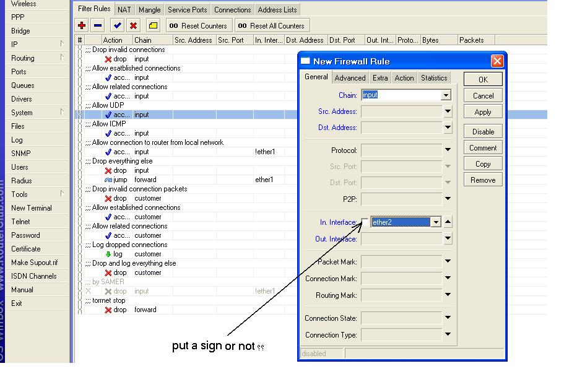Click the drop icon under Drop everything else
The width and height of the screenshot is (577, 392).
[108, 171]
